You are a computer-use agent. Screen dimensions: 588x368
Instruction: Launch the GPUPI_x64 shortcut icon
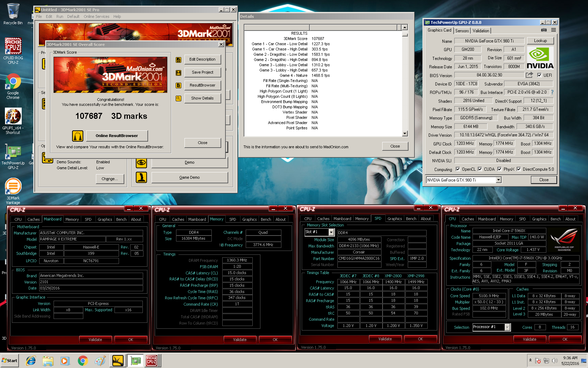[x=13, y=121]
